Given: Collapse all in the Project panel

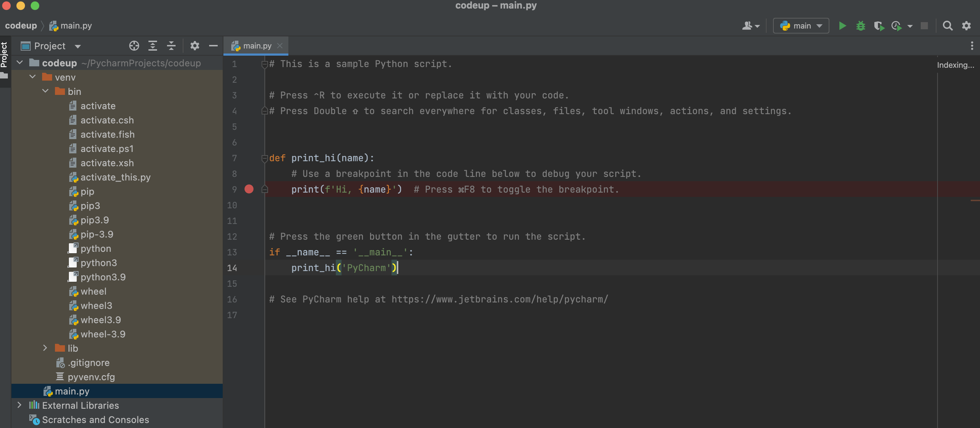Looking at the screenshot, I should coord(171,46).
